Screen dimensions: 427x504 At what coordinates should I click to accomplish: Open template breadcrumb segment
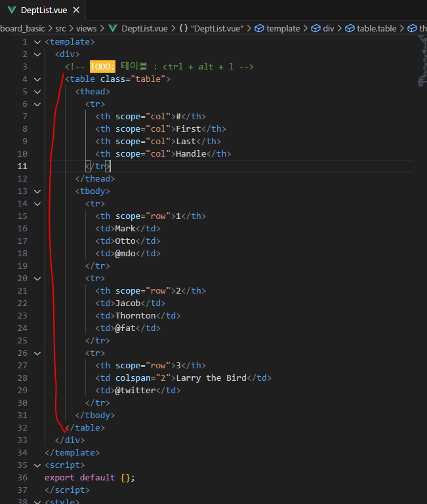point(283,29)
